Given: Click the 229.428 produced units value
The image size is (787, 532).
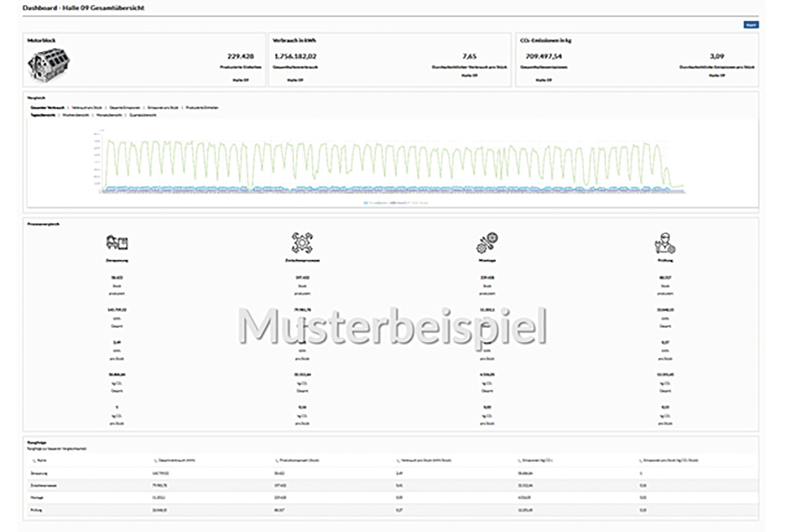Looking at the screenshot, I should [241, 56].
